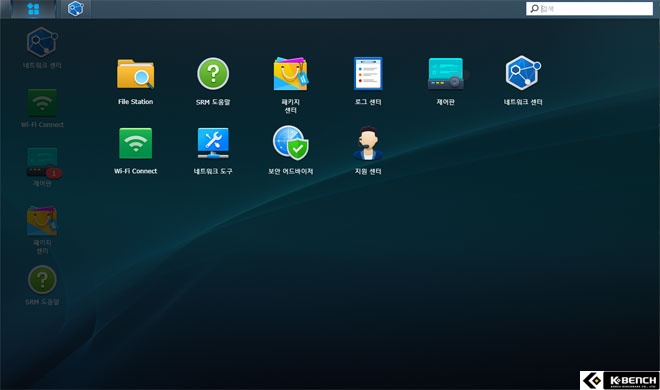This screenshot has height=390, width=660.
Task: Open SRM 도움말 in the main menu grid
Action: pyautogui.click(x=213, y=74)
